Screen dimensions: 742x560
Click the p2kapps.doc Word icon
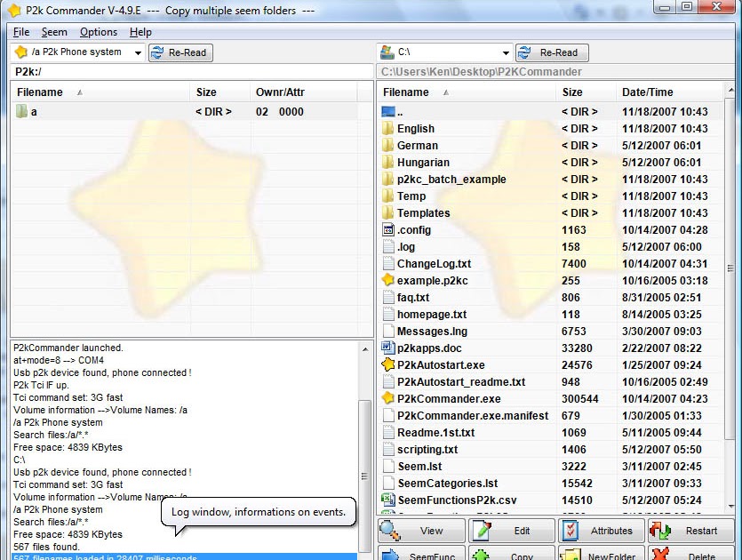pyautogui.click(x=388, y=348)
